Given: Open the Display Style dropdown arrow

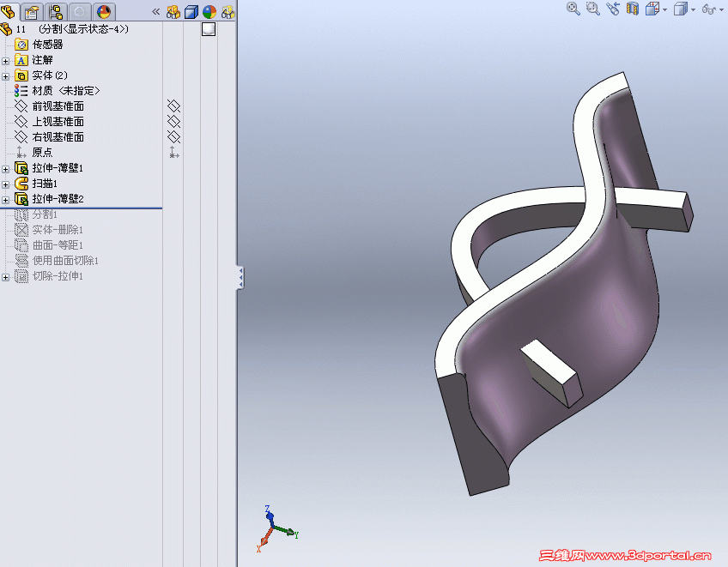Looking at the screenshot, I should (x=693, y=9).
